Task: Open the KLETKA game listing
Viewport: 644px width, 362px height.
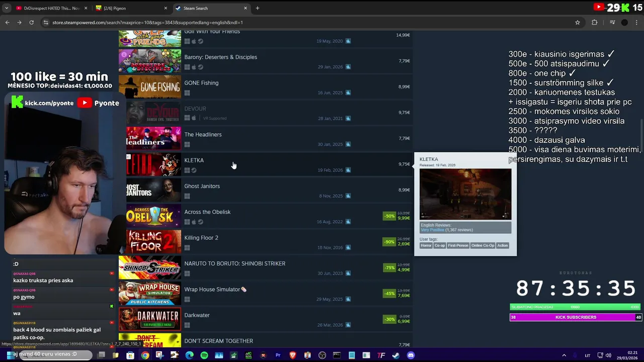Action: pyautogui.click(x=265, y=164)
